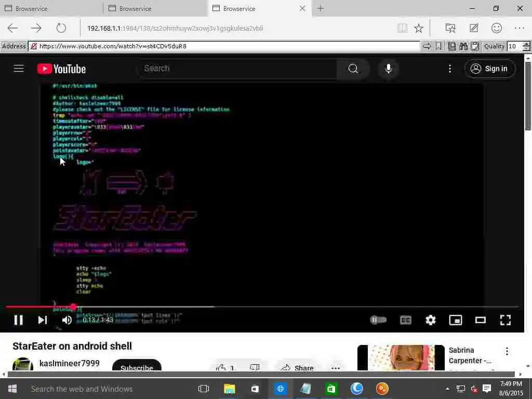Open the Windows Start menu
The image size is (532, 399).
pos(12,389)
